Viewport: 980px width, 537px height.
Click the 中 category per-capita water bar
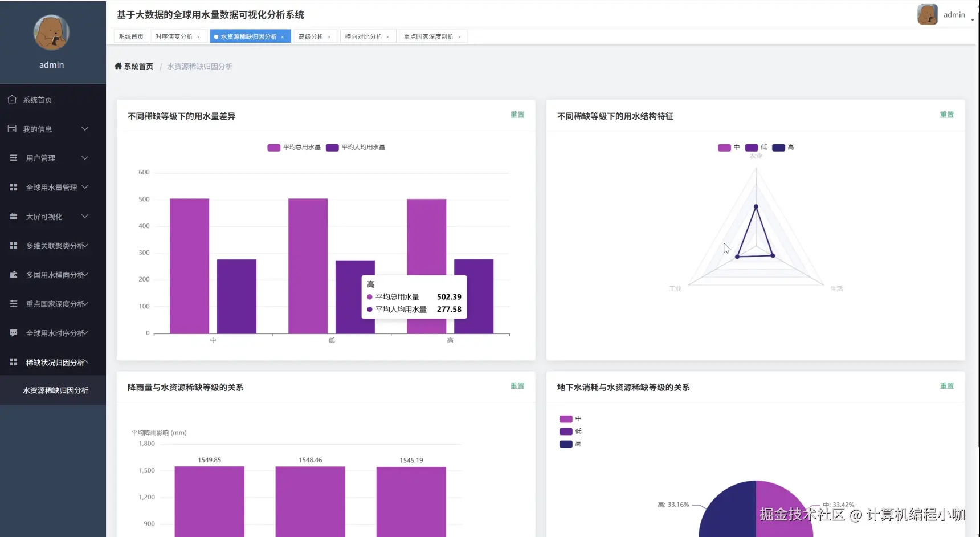tap(236, 296)
